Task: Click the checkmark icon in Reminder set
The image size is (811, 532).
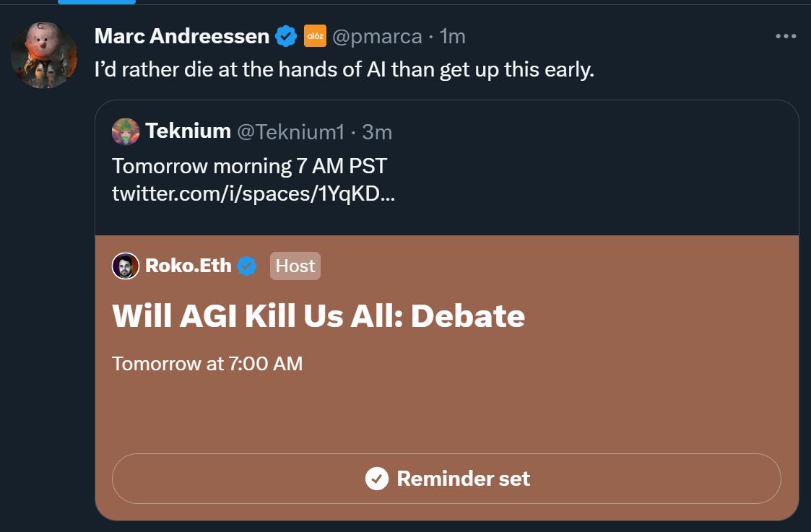Action: (376, 479)
